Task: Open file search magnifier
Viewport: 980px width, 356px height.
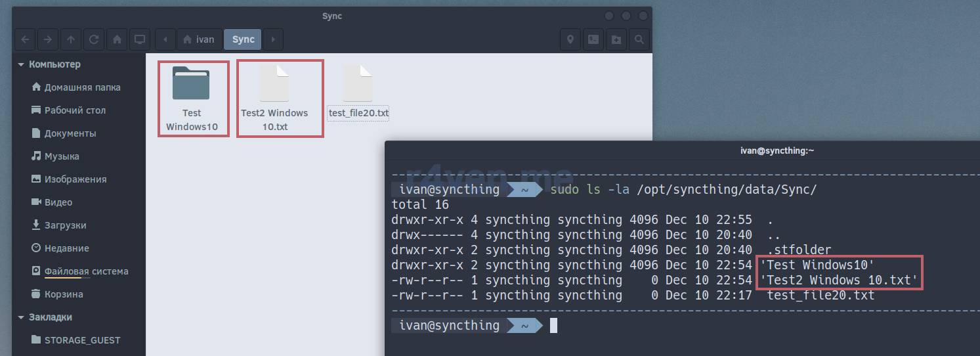Action: point(639,39)
